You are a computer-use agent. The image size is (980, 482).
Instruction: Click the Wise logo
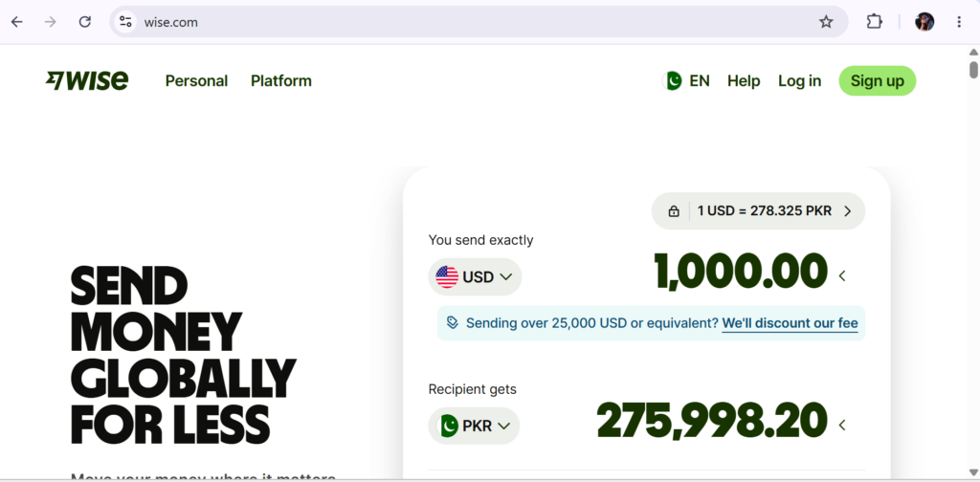coord(87,80)
